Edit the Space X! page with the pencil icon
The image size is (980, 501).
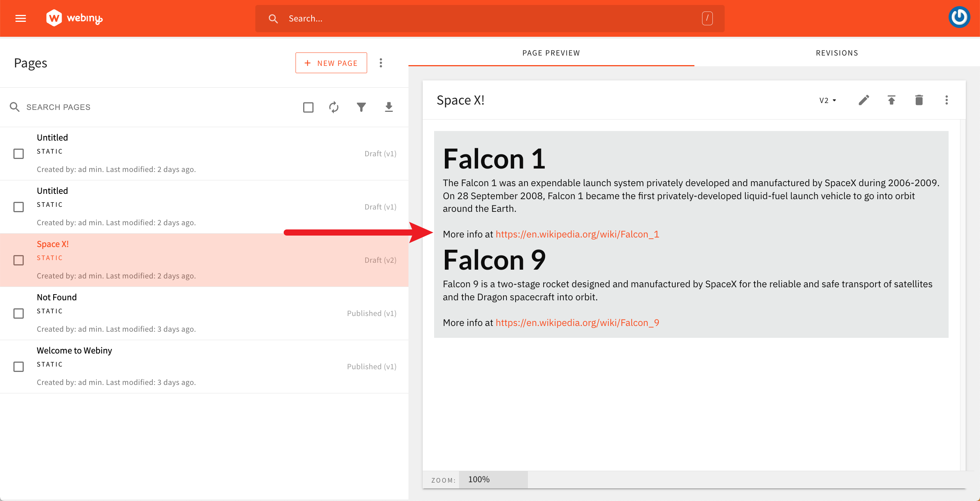coord(864,100)
